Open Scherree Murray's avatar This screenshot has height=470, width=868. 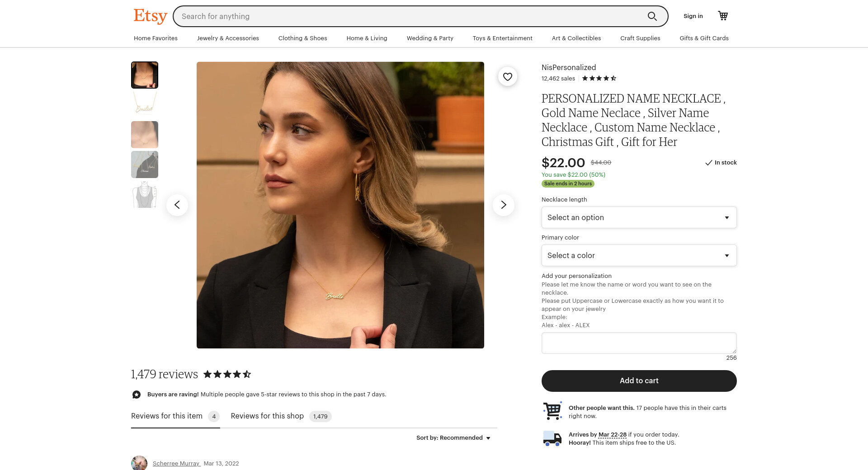pyautogui.click(x=139, y=463)
